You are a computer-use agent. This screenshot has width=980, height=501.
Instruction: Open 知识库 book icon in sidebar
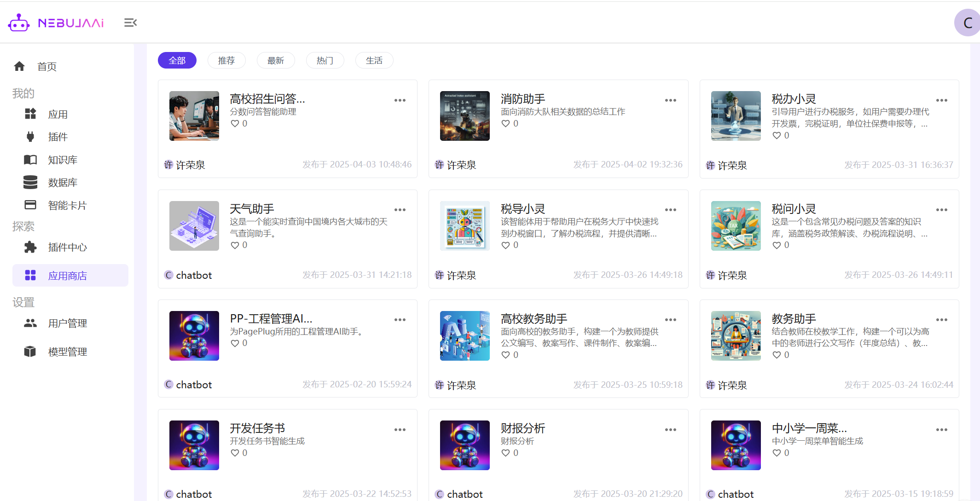pos(30,160)
